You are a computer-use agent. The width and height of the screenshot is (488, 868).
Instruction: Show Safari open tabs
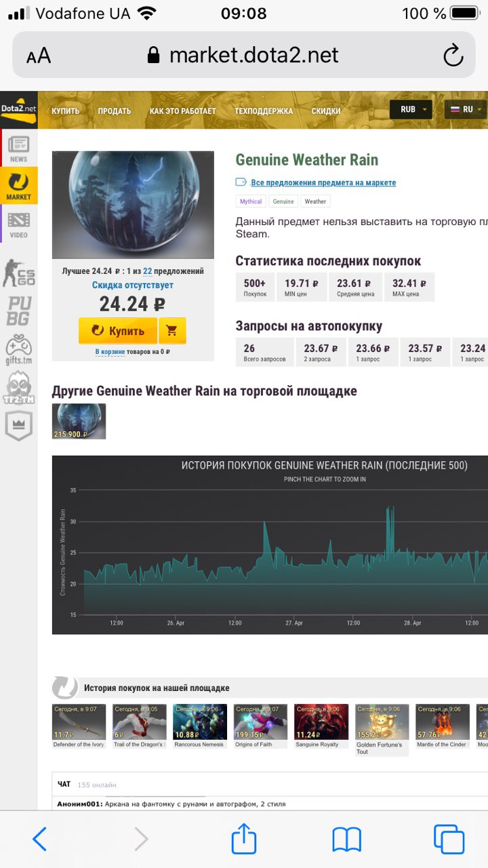(x=449, y=840)
